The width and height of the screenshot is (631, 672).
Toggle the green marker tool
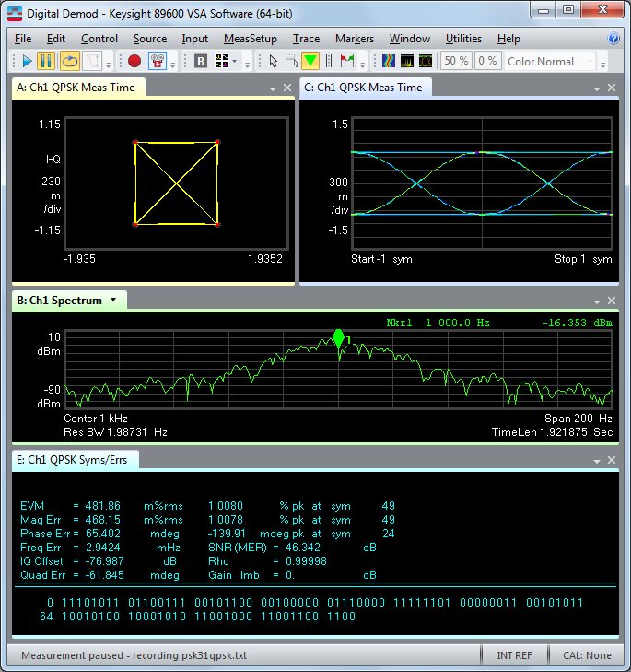click(x=310, y=62)
